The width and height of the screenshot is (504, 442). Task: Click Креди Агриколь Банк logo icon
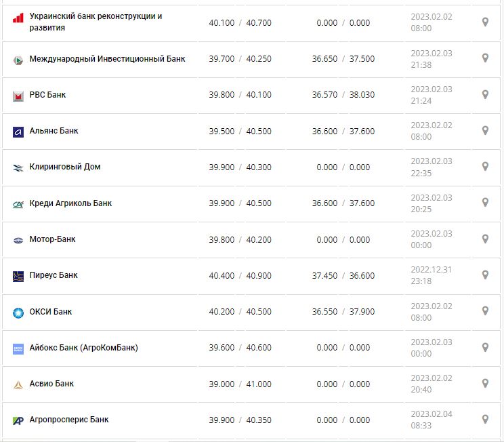click(18, 204)
